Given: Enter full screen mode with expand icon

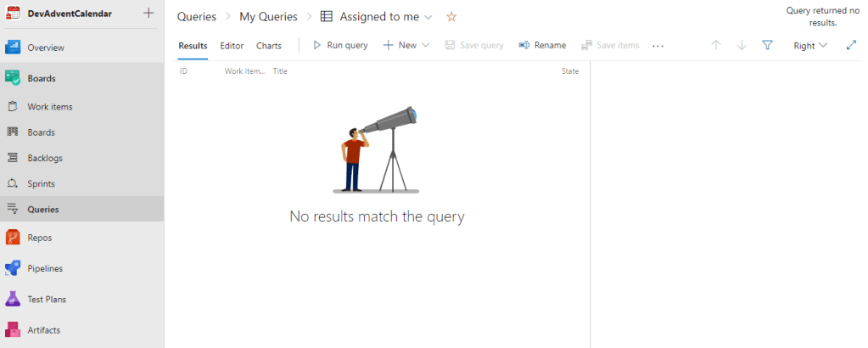Looking at the screenshot, I should (851, 45).
